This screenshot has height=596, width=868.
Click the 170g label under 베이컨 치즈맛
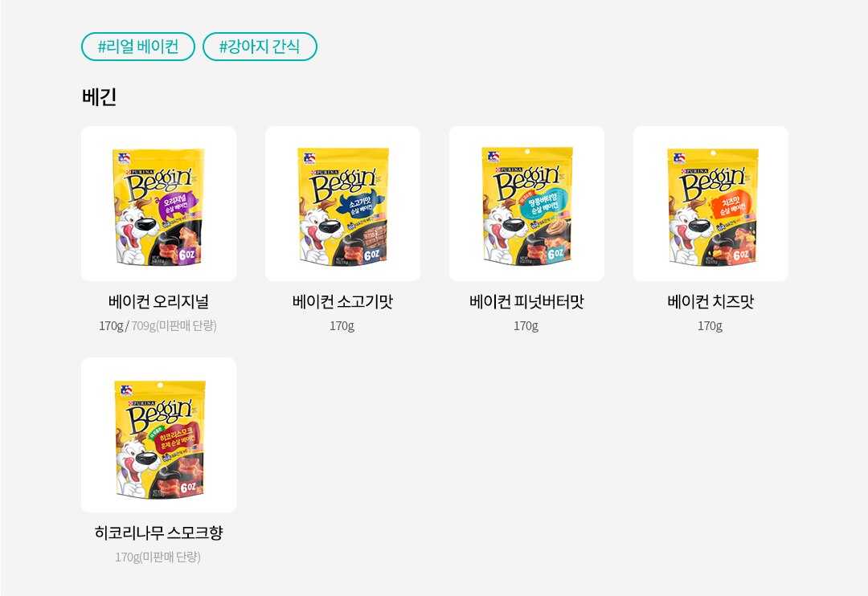pyautogui.click(x=710, y=326)
